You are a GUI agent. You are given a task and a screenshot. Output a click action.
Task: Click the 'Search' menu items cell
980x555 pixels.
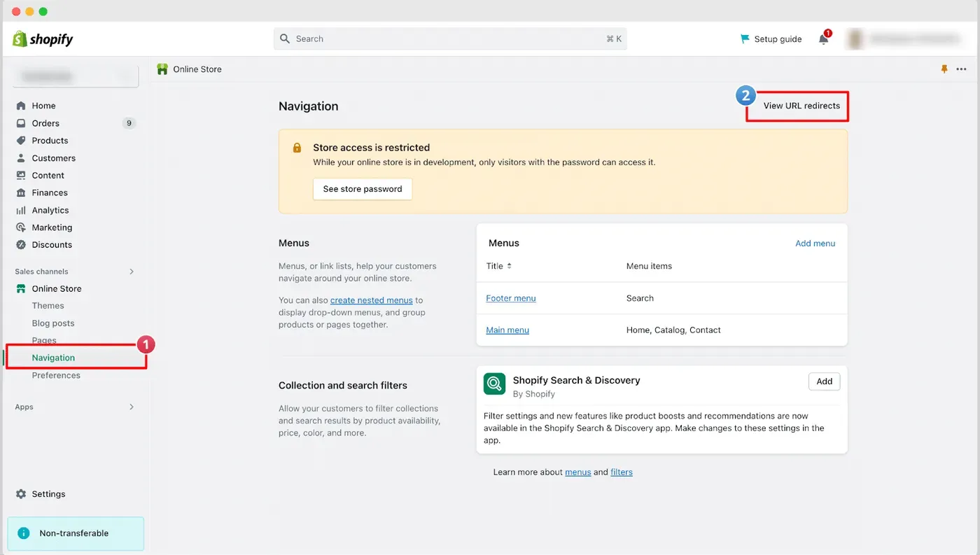[x=640, y=298]
